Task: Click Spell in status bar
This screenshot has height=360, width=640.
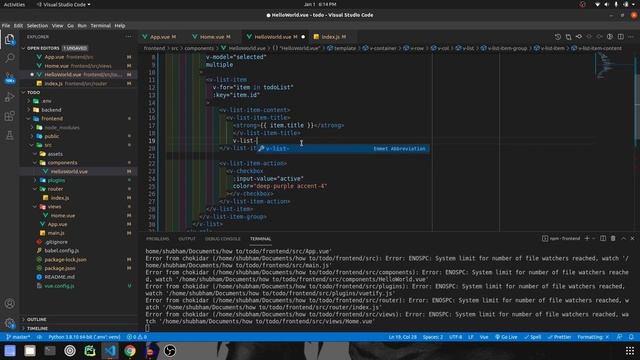Action: [533, 337]
